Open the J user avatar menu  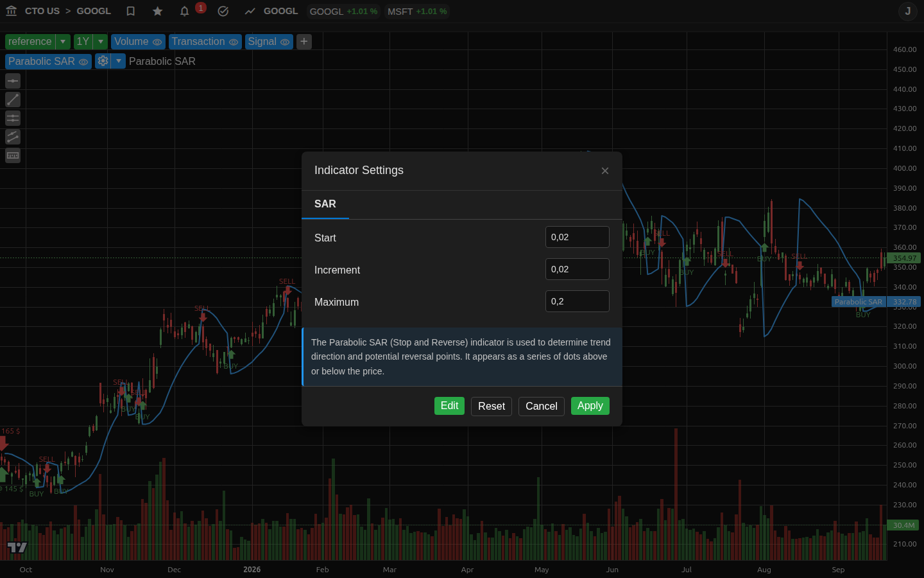908,11
